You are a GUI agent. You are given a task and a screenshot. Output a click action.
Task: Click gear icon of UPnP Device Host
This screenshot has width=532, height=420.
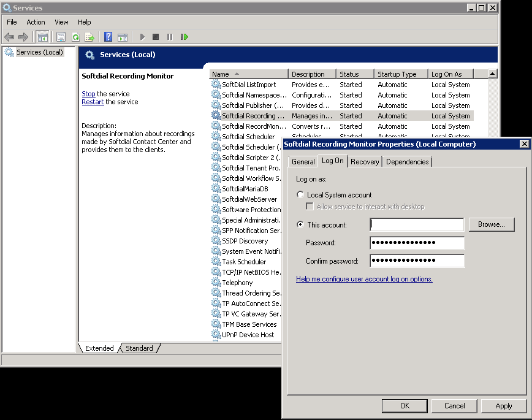coord(216,334)
